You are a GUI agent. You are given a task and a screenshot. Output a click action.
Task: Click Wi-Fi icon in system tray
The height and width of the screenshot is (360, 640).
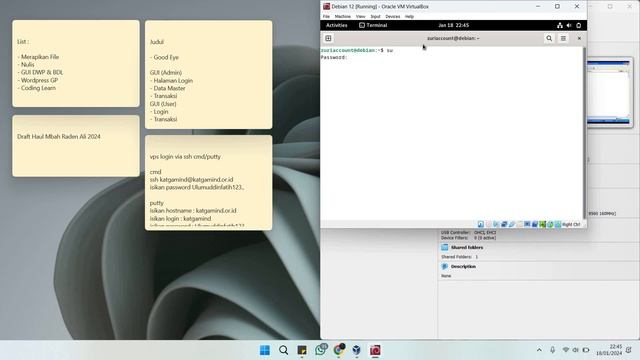[566, 350]
